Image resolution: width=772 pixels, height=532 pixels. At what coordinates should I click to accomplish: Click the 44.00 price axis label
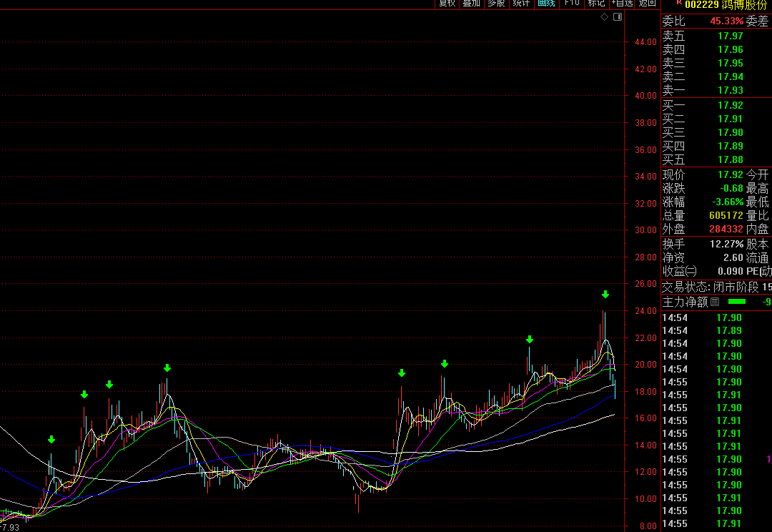pyautogui.click(x=646, y=42)
